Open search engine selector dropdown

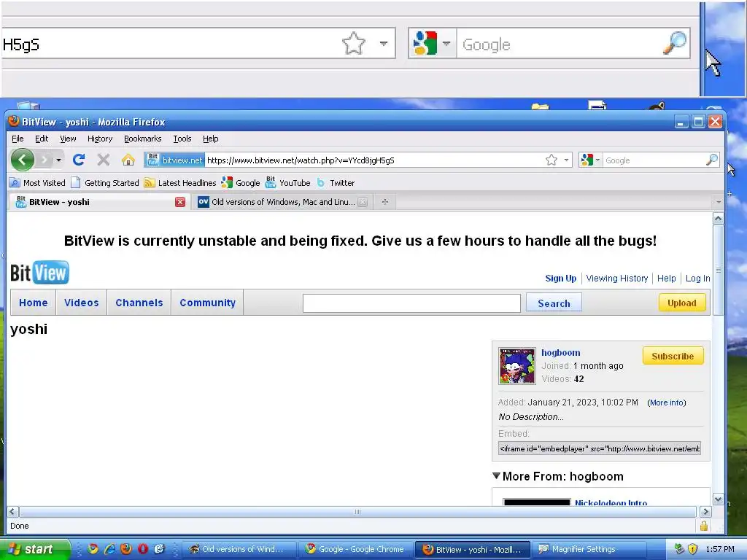[591, 160]
